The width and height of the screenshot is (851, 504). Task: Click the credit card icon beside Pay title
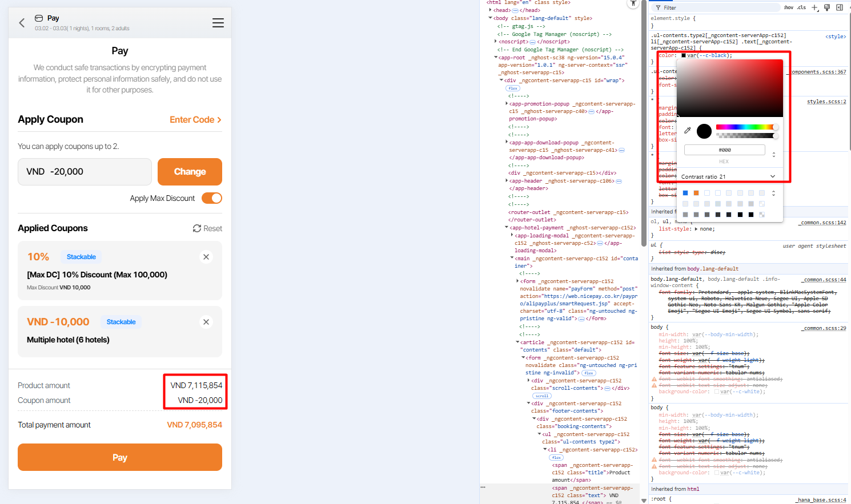tap(39, 18)
